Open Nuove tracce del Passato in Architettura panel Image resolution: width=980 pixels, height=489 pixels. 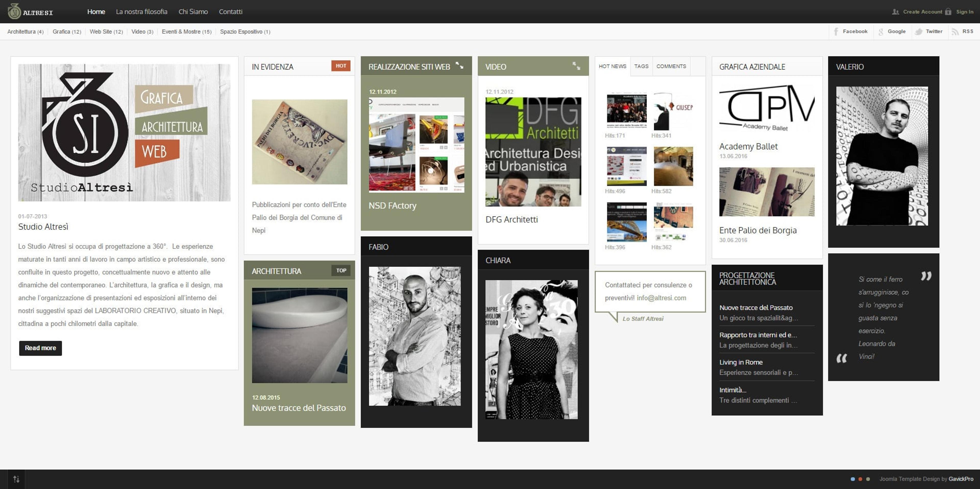pos(299,408)
